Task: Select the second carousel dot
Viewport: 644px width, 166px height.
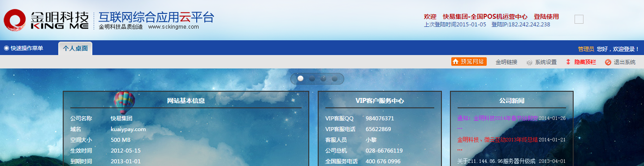Action: [311, 78]
